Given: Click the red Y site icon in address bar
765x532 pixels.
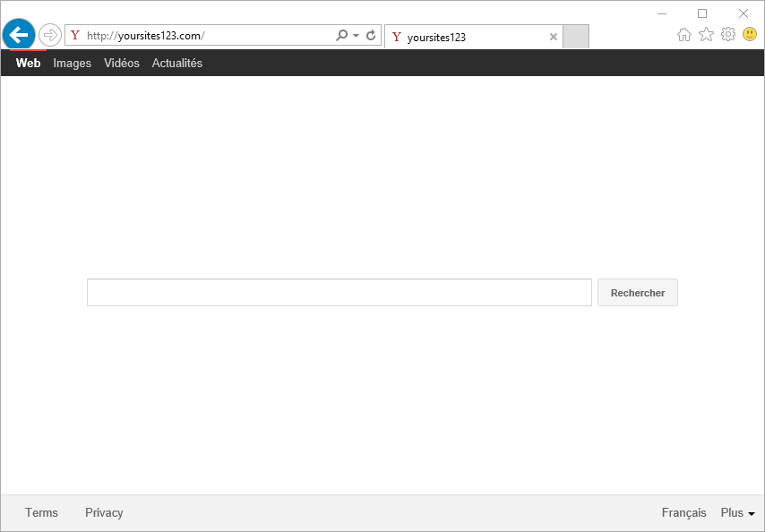Looking at the screenshot, I should 75,35.
